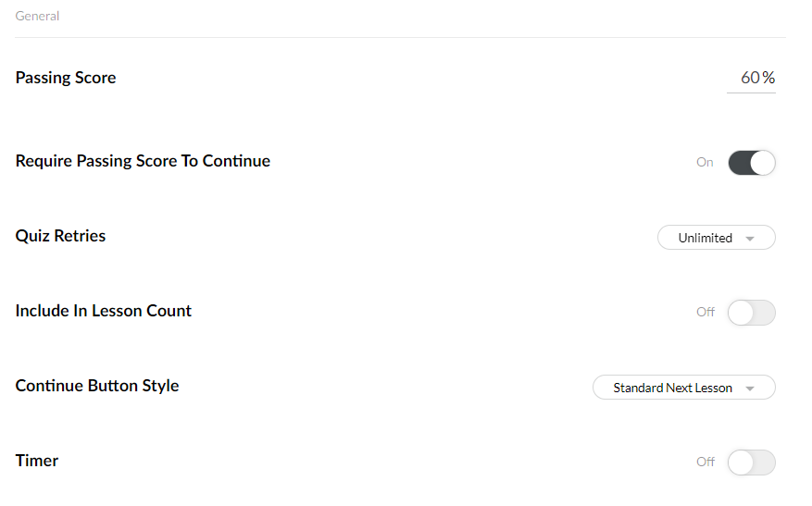
Task: Click the 60 value in Passing Score field
Action: coord(750,78)
